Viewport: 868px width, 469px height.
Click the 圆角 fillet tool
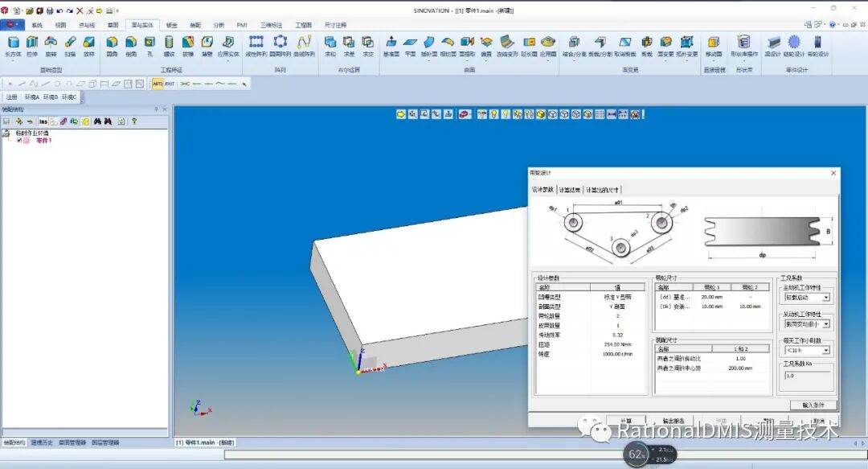[112, 46]
